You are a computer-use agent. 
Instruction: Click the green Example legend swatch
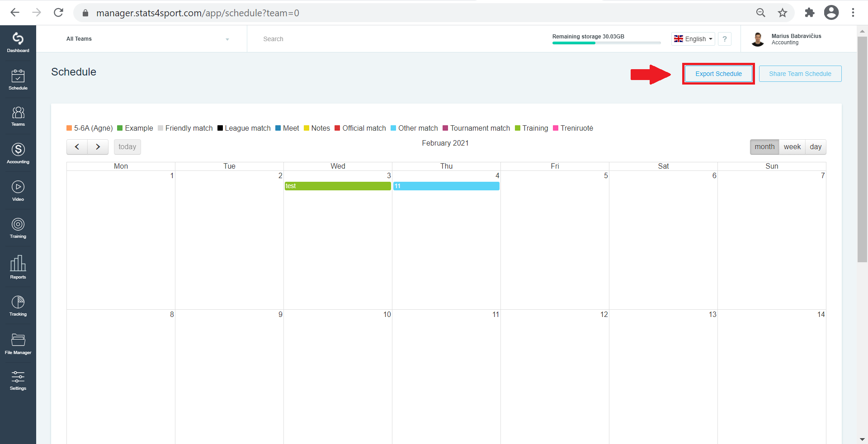point(120,128)
